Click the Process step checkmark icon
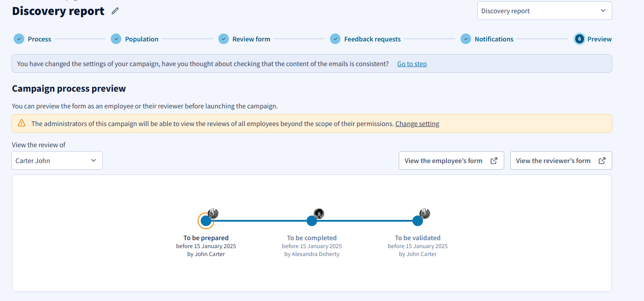Screen dimensions: 644x301 [x=19, y=39]
